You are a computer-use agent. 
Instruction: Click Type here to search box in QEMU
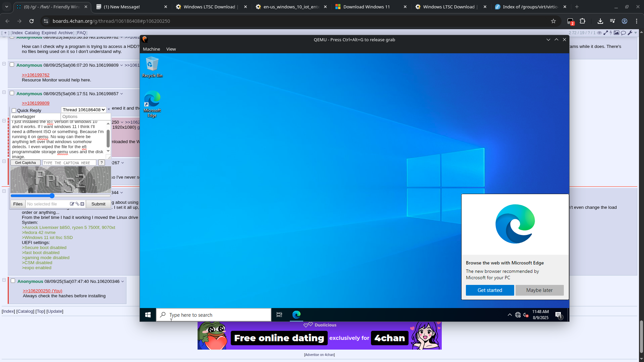(x=214, y=315)
